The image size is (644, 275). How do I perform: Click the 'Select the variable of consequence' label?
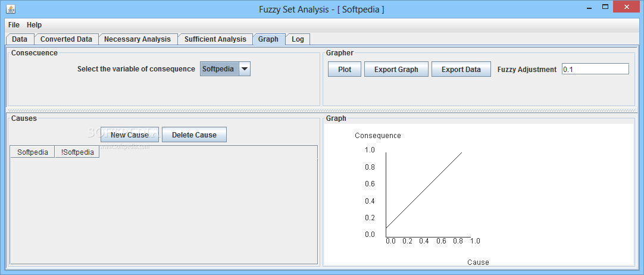click(136, 69)
